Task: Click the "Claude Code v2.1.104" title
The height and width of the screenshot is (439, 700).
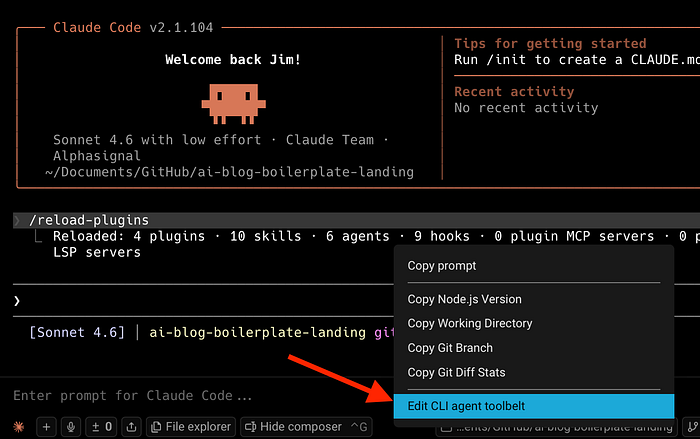Action: (133, 28)
